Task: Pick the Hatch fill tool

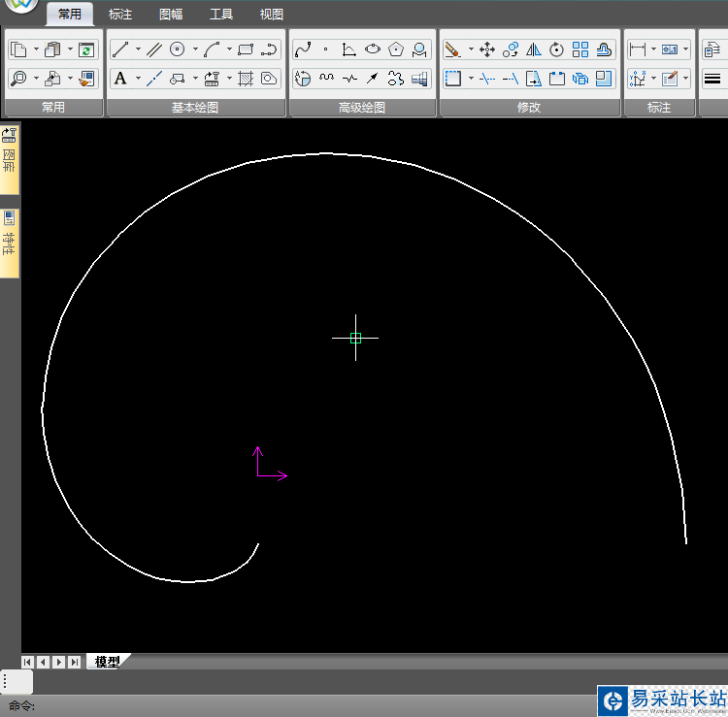Action: click(246, 79)
